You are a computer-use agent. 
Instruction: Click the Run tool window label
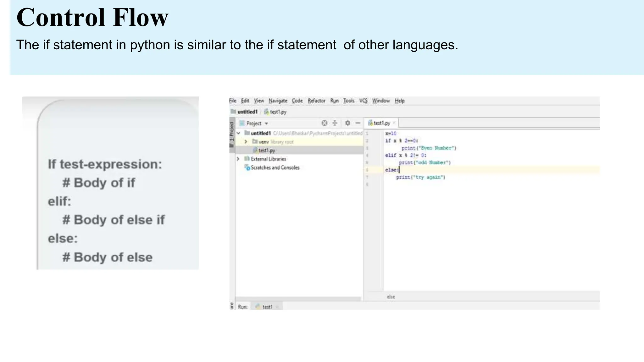coord(242,307)
